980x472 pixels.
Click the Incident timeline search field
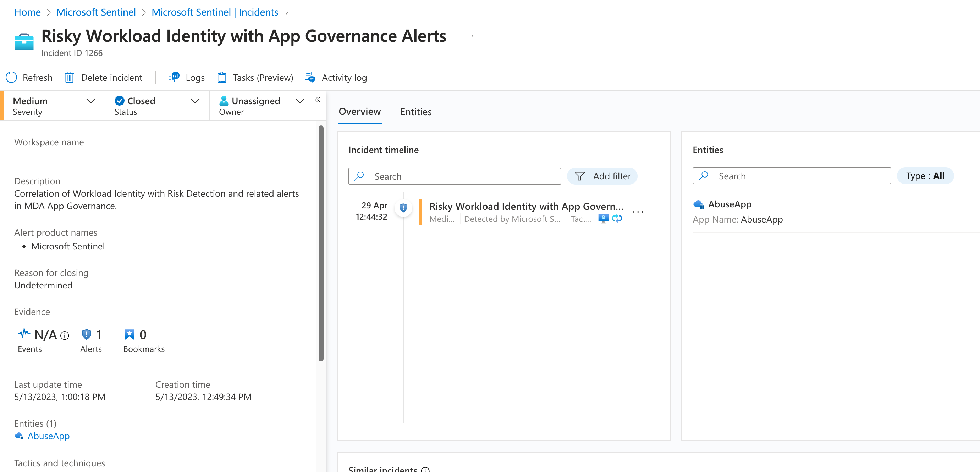click(x=455, y=176)
